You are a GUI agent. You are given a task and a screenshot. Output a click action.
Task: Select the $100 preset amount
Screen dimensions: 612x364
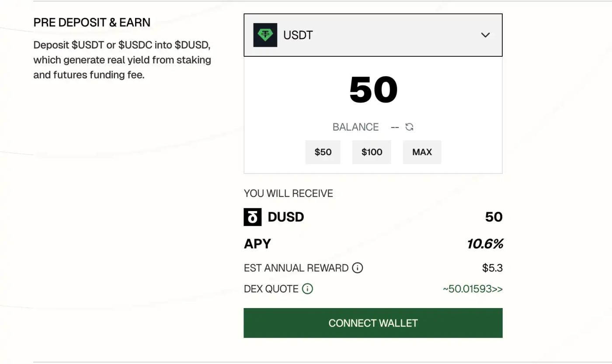pyautogui.click(x=372, y=152)
